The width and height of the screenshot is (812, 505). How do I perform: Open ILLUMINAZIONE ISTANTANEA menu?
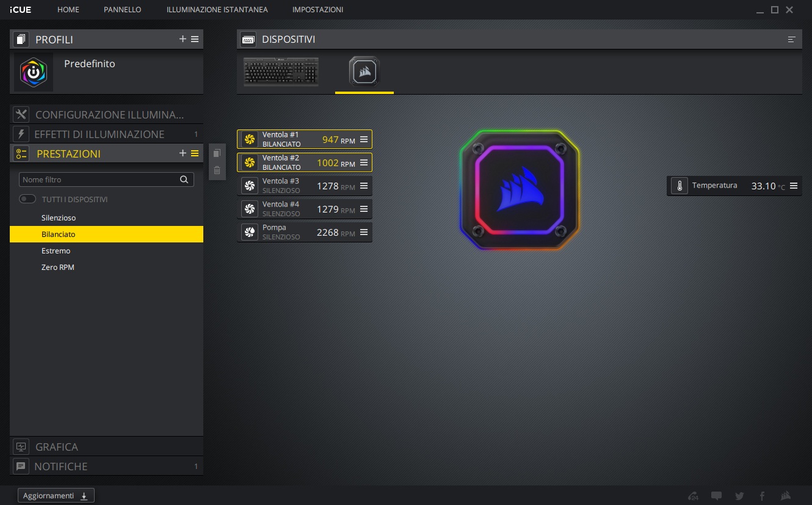click(x=217, y=10)
